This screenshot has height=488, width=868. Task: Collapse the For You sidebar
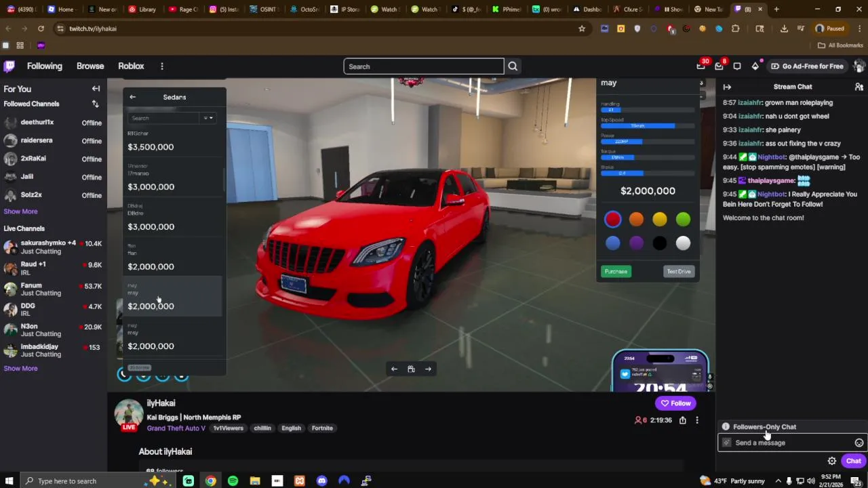click(96, 89)
